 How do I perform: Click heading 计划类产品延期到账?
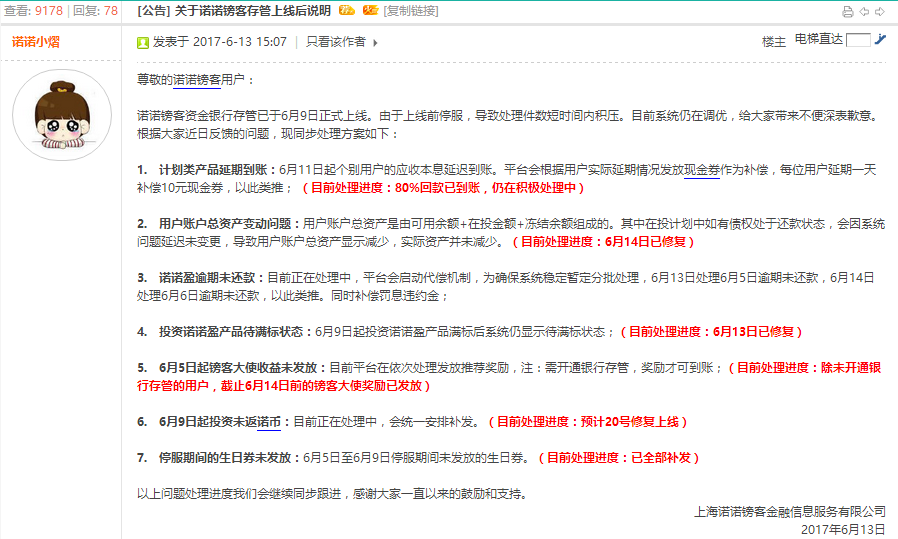pyautogui.click(x=213, y=170)
